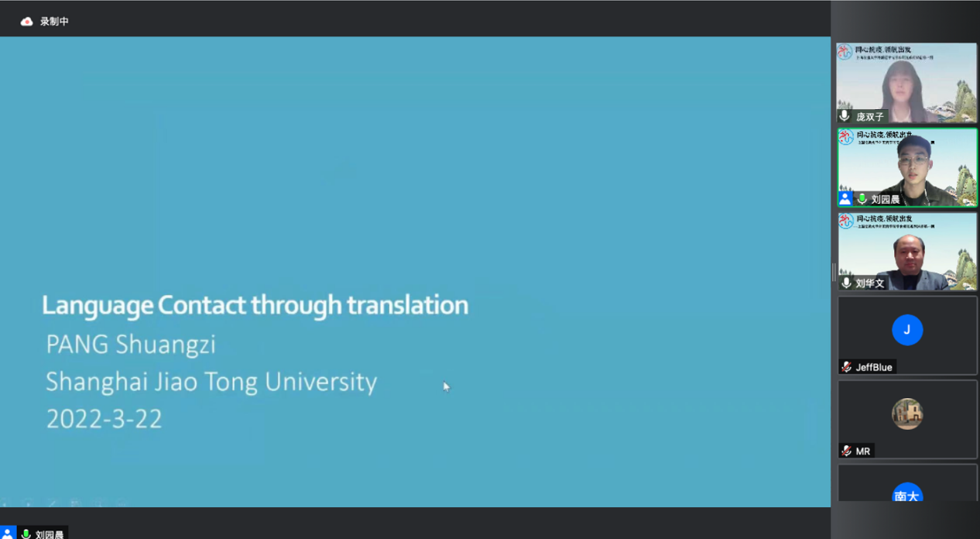Click MR's round profile picture avatar
The height and width of the screenshot is (539, 980).
pyautogui.click(x=906, y=414)
